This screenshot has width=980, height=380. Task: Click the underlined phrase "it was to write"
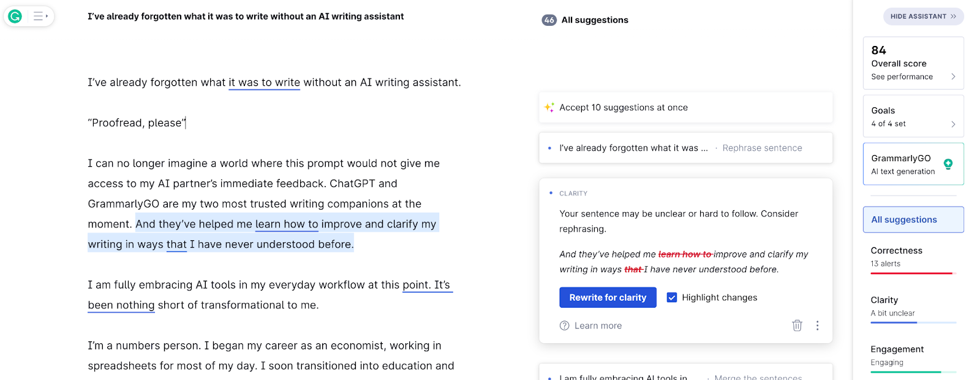[264, 83]
